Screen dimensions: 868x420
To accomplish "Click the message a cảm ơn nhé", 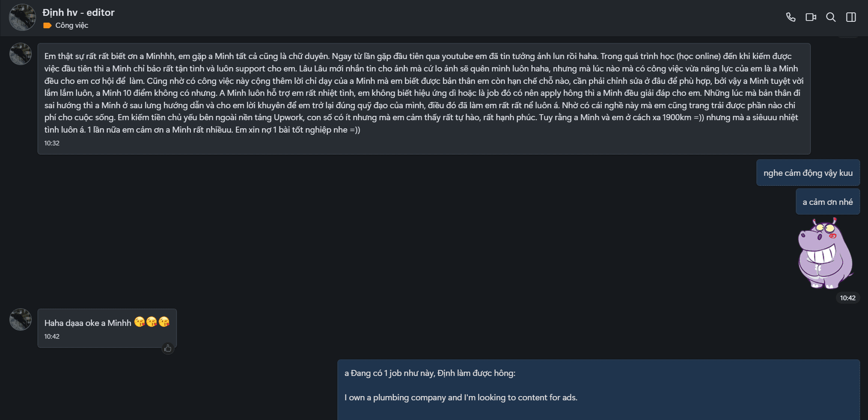I will [827, 202].
